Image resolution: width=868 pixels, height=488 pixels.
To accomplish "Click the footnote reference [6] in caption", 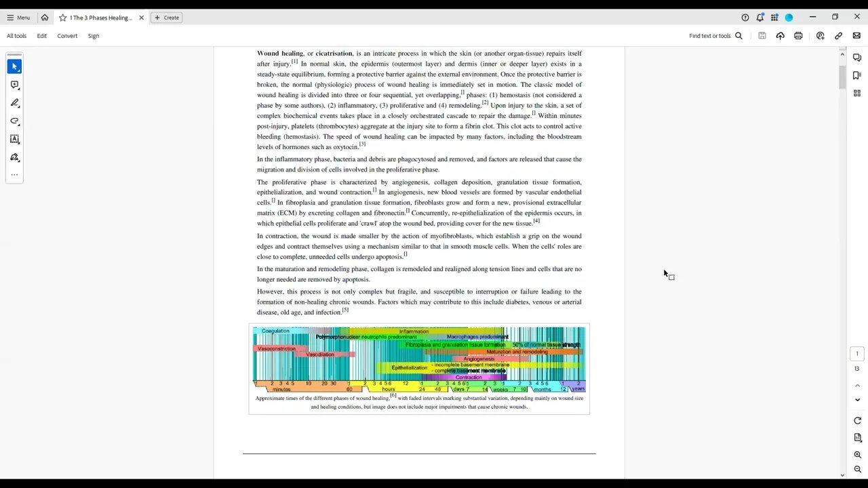I will click(393, 395).
